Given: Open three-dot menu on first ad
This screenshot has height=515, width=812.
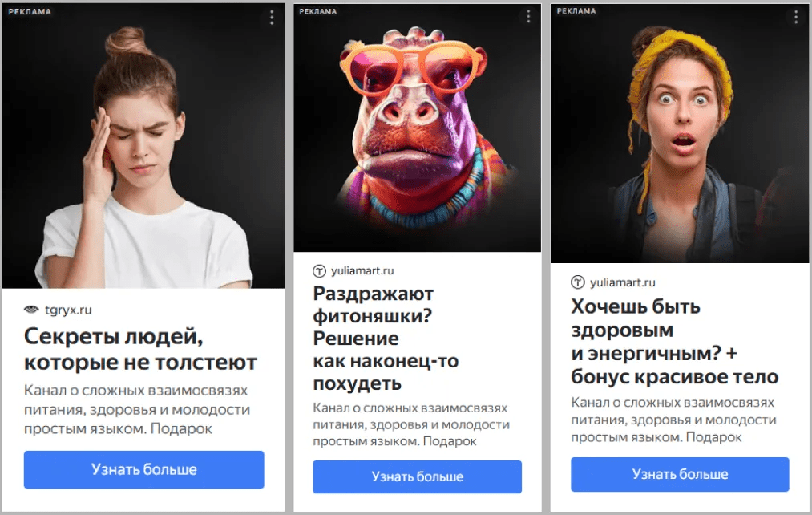Looking at the screenshot, I should pyautogui.click(x=272, y=18).
